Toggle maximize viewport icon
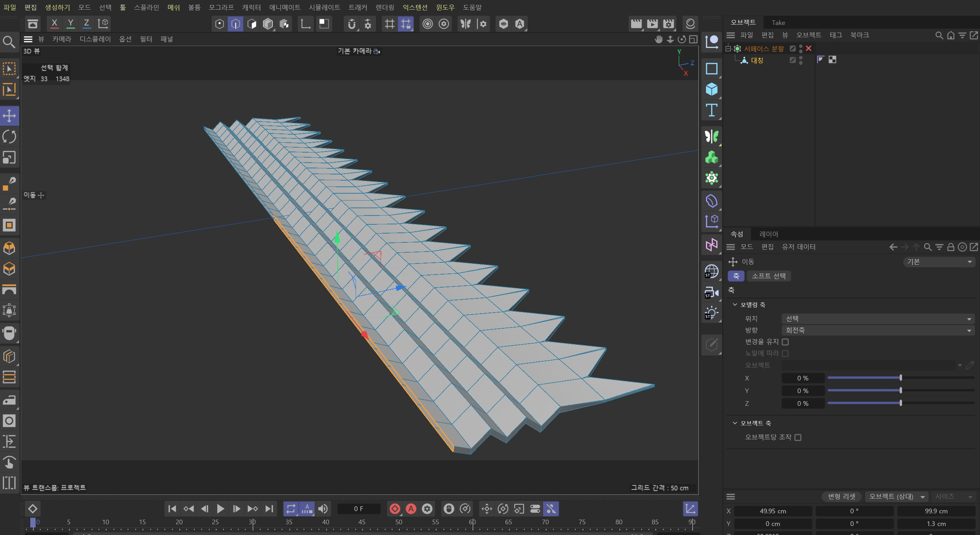This screenshot has width=980, height=535. click(x=693, y=39)
